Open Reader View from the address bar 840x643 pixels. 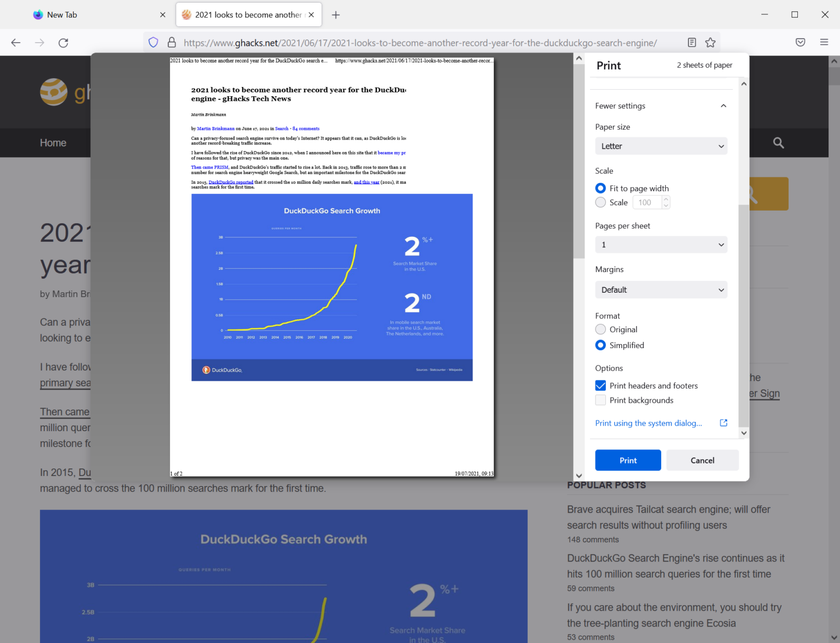691,42
